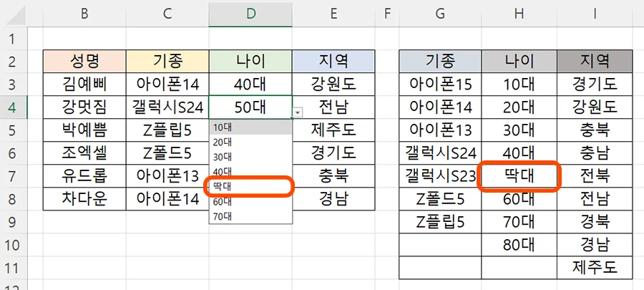Click 아이폰14 in 김예삐's row

[x=167, y=84]
